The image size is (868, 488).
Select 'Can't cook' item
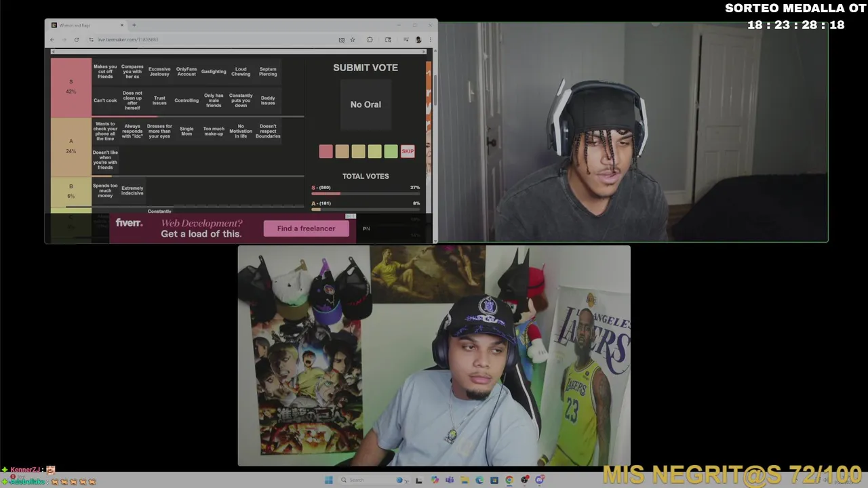point(105,100)
